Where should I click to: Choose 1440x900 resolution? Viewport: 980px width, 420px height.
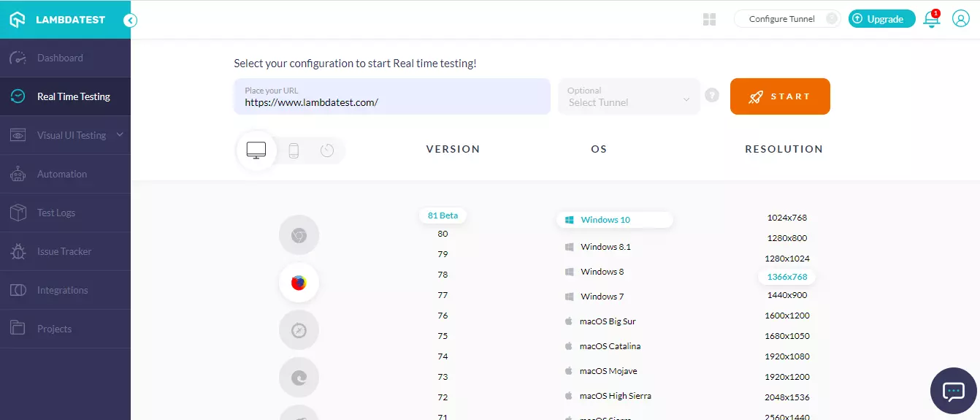(787, 295)
